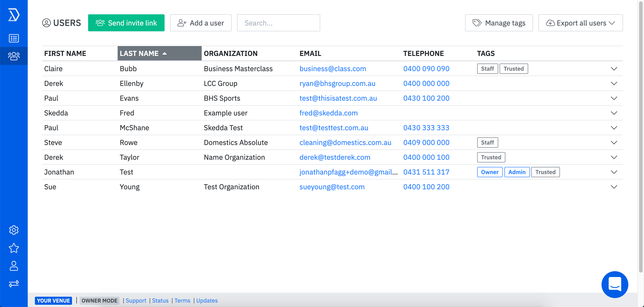644x307 pixels.
Task: Open the Export all users dropdown
Action: point(580,23)
